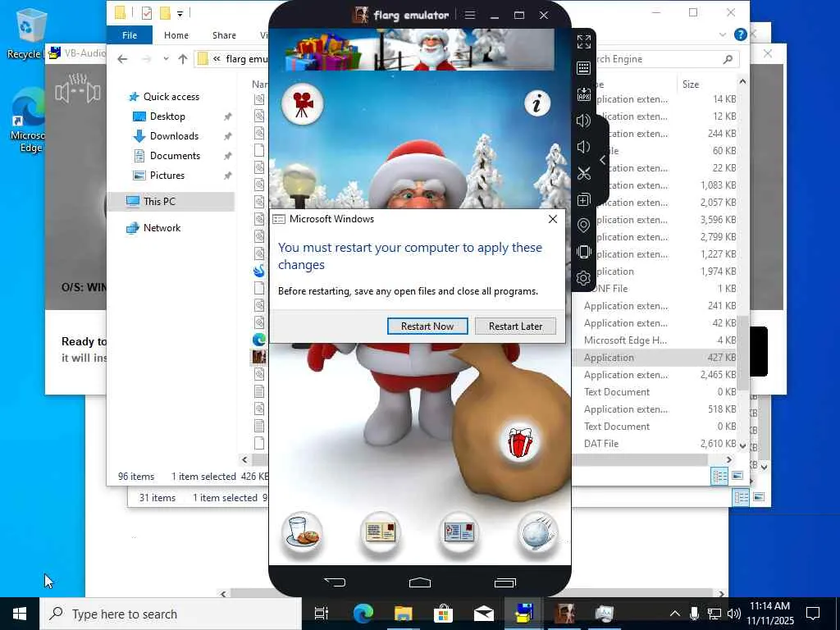The height and width of the screenshot is (630, 840).
Task: Click the Restart Later button
Action: (x=515, y=326)
